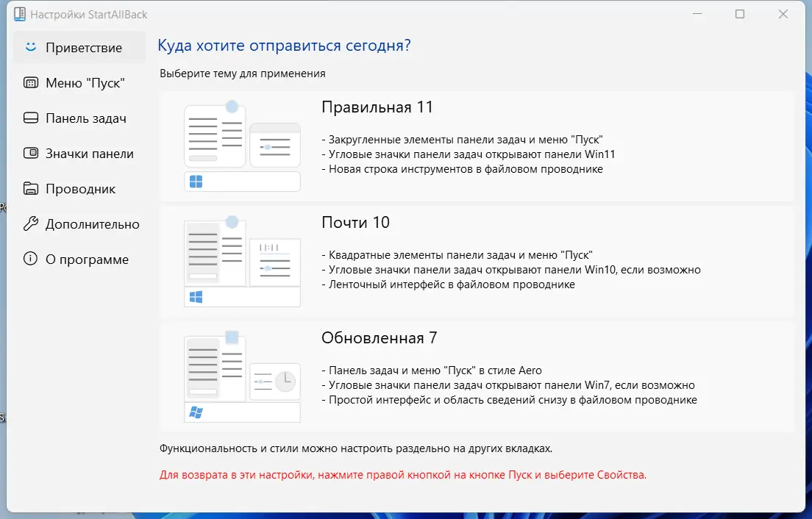Click the Windows 7 flag logo in third preview
The width and height of the screenshot is (812, 519).
196,412
